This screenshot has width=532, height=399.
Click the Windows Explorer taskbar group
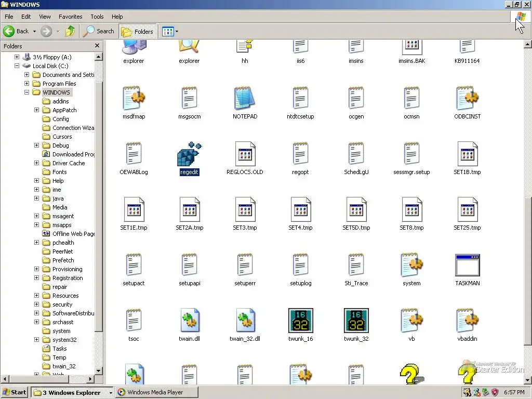coord(72,393)
